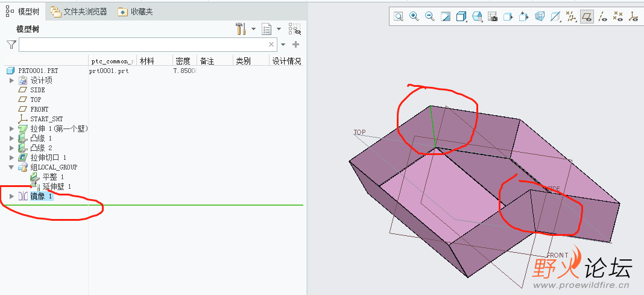Collapse the 组LOCAL_GROUP node

pos(12,167)
